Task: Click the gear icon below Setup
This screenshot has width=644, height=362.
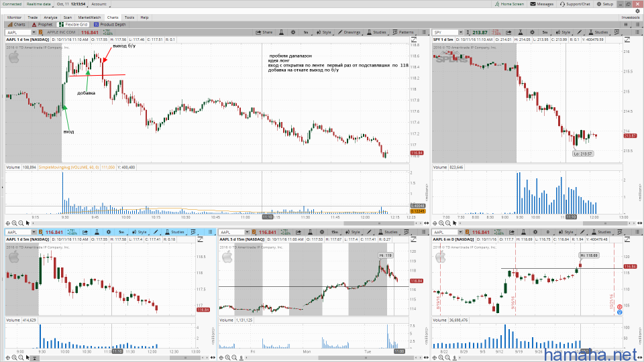Action: click(637, 11)
